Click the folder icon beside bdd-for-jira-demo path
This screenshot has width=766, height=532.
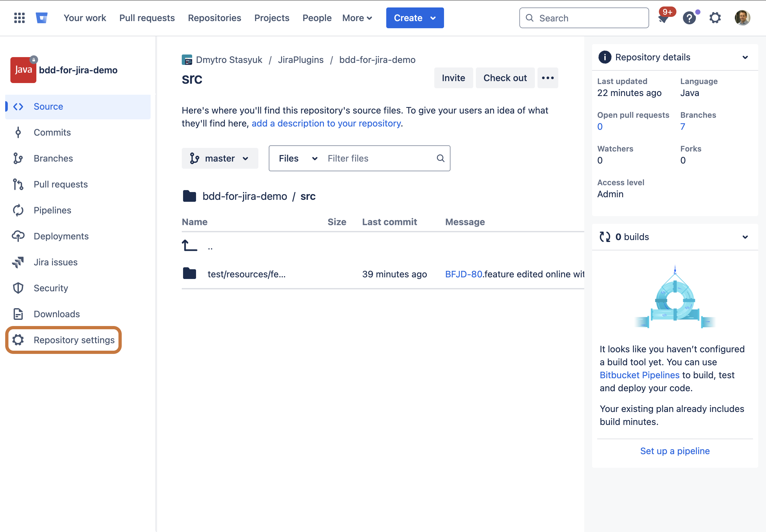click(190, 196)
